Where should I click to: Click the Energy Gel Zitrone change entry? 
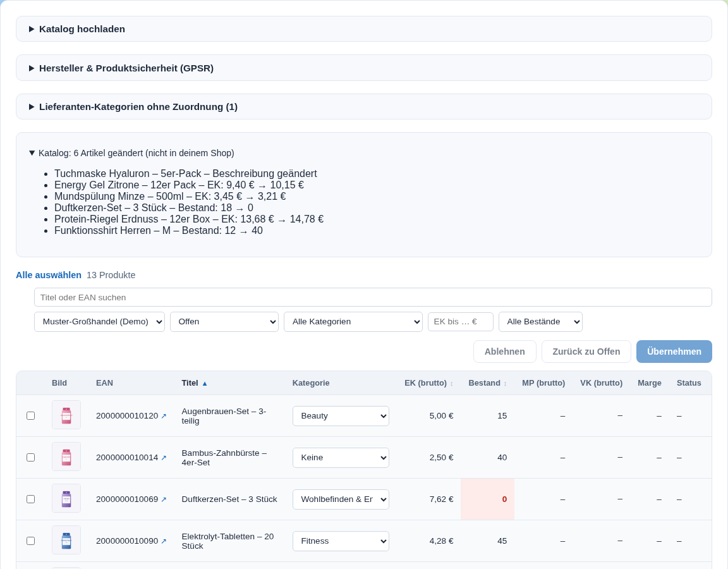[x=179, y=185]
